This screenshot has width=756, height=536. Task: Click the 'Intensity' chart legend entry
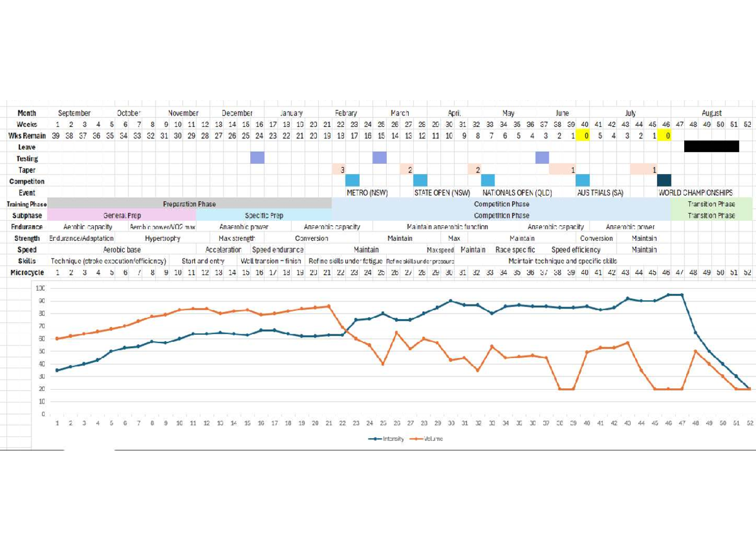point(387,438)
